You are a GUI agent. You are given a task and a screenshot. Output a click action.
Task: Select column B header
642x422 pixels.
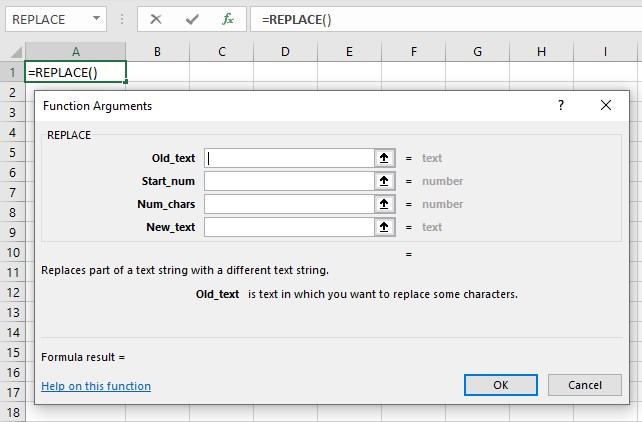click(x=158, y=51)
